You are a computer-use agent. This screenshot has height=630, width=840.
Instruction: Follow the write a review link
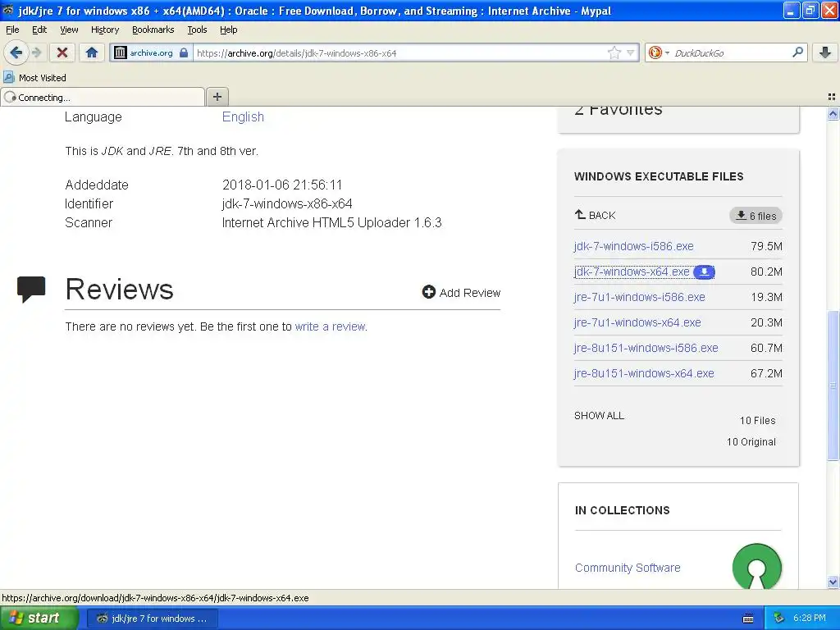point(330,326)
